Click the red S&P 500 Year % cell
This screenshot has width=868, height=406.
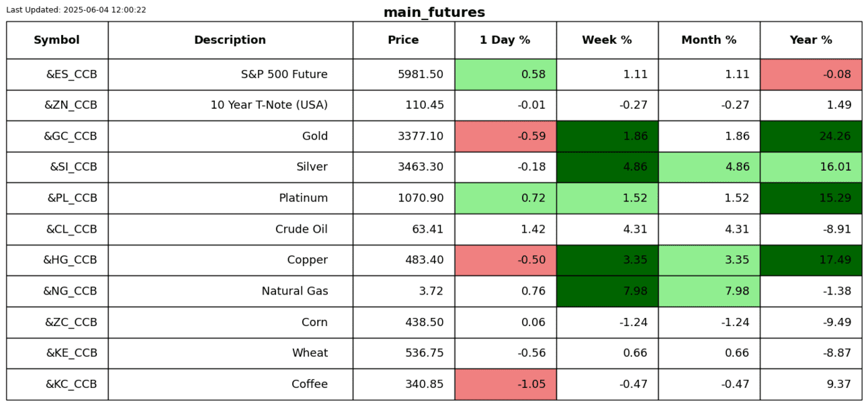811,75
